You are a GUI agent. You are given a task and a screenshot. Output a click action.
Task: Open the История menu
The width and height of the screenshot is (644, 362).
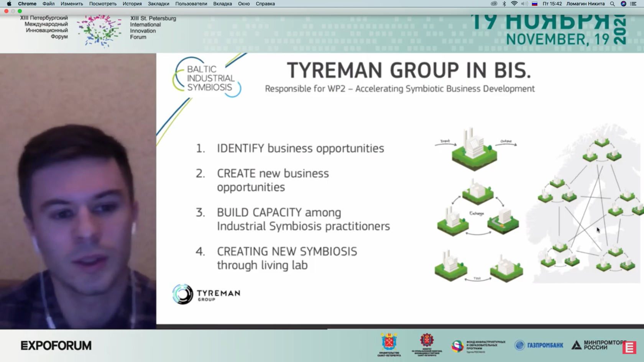point(132,3)
